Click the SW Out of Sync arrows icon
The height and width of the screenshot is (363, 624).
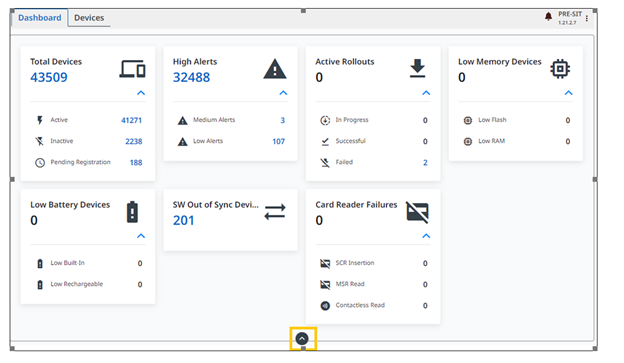click(x=275, y=212)
